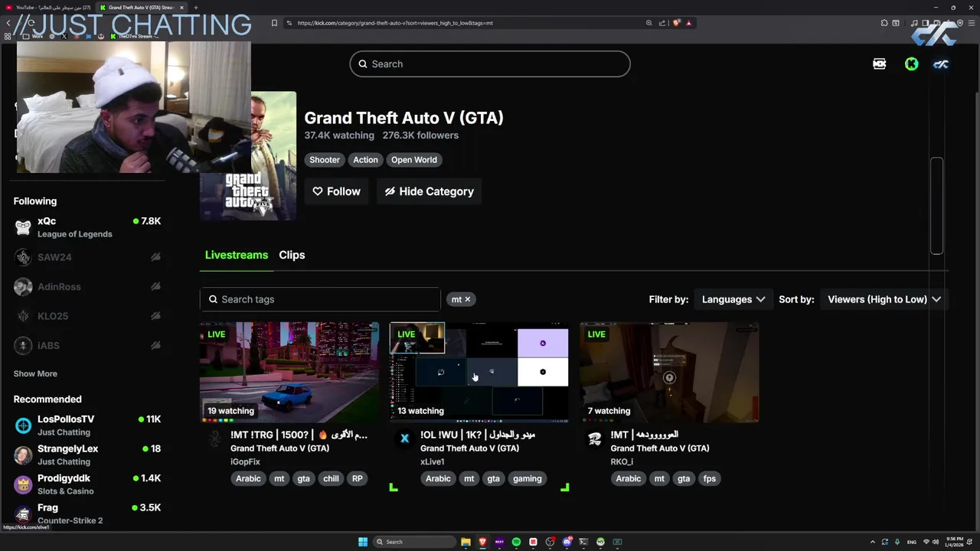The height and width of the screenshot is (551, 980).
Task: Click the ENG language indicator in system tray
Action: tap(911, 542)
